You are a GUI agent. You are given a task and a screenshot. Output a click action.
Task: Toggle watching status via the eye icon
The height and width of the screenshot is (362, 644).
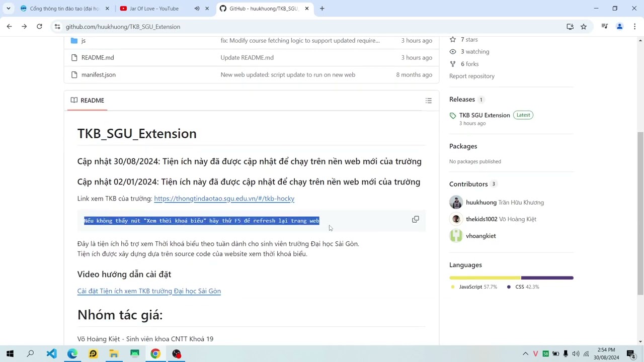(x=452, y=51)
